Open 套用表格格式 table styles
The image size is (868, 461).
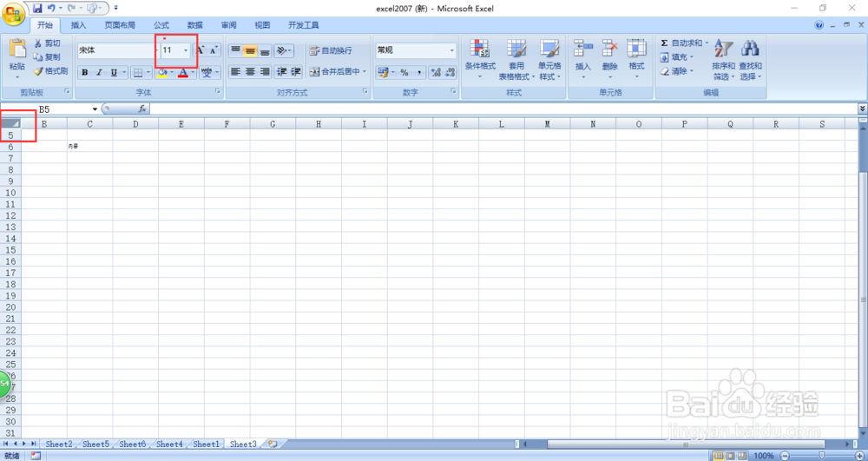point(516,60)
